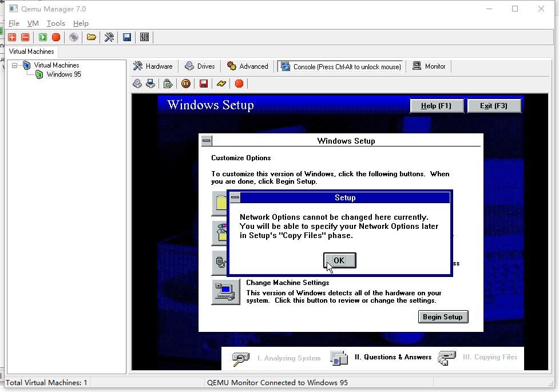Click the 'Change Machine Settings' label
559x392 pixels.
(x=288, y=283)
